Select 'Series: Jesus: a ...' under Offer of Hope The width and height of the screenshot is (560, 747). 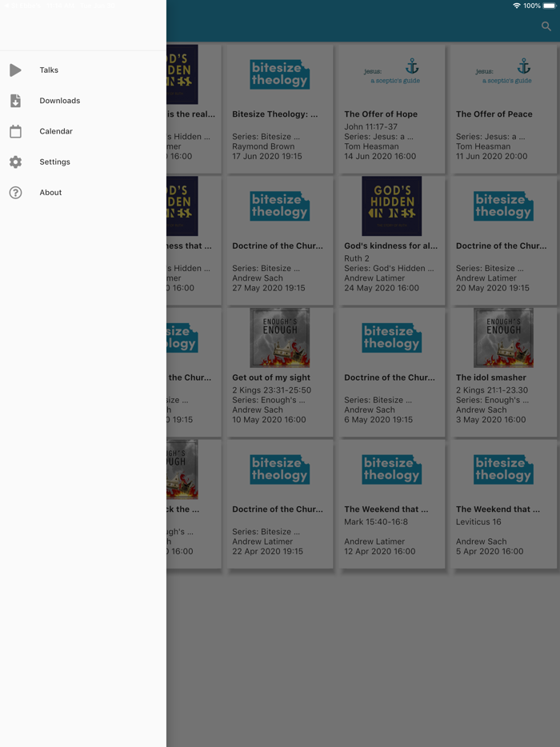coord(378,137)
